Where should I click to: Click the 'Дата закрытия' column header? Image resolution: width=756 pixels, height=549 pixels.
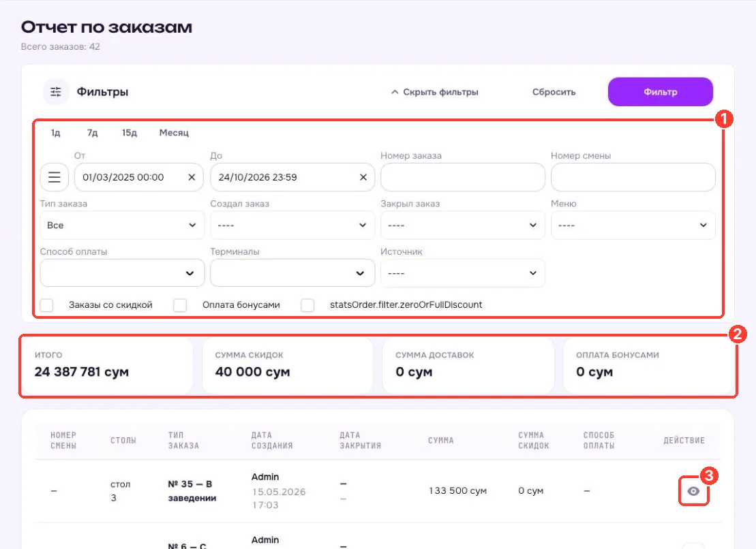pos(360,440)
